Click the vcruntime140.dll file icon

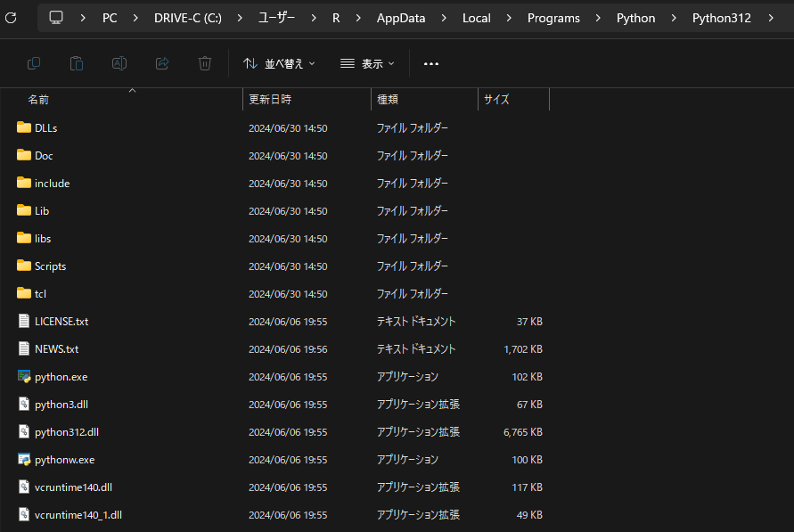(x=24, y=487)
